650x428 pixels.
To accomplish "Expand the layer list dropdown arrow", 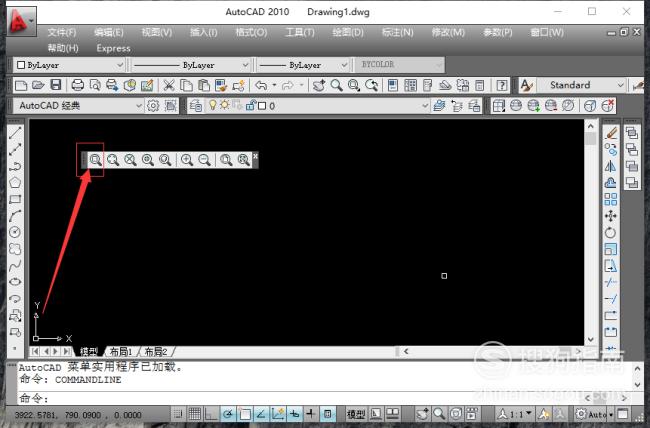I will point(425,106).
